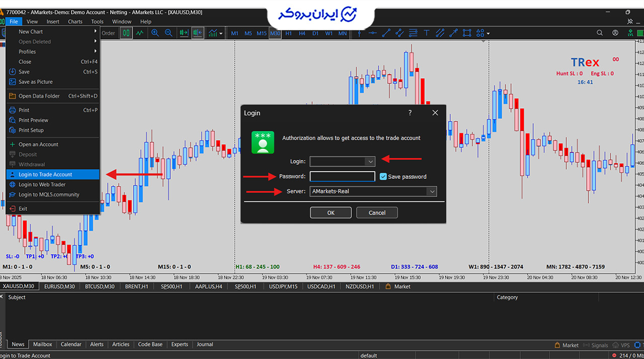This screenshot has height=359, width=644.
Task: Select the trendline drawing tool
Action: (386, 33)
